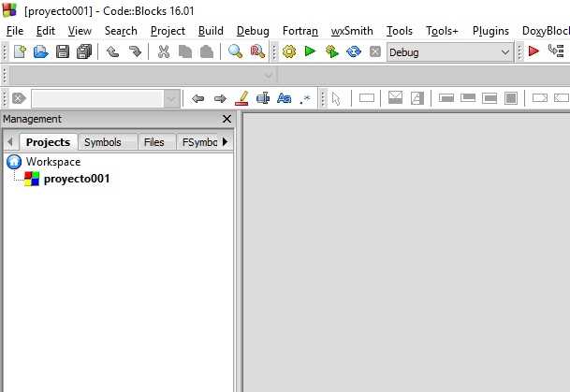Toggle the Regex search icon

(x=305, y=99)
